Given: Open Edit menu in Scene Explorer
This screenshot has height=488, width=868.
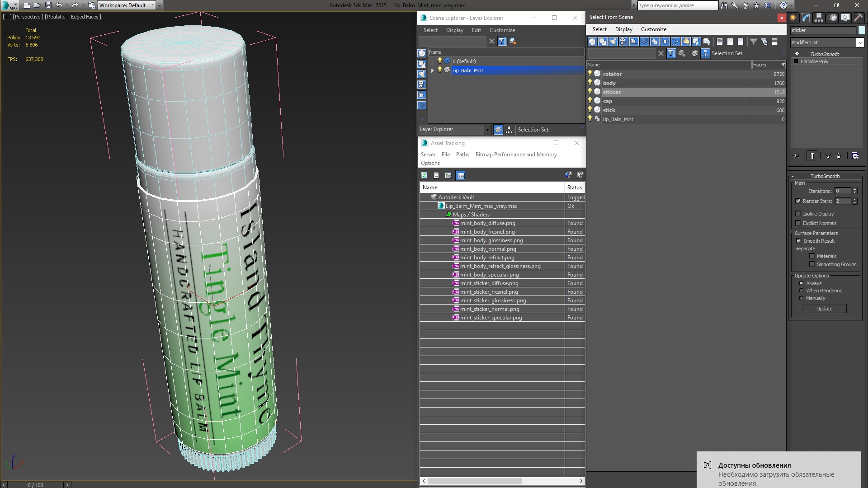Looking at the screenshot, I should point(476,30).
